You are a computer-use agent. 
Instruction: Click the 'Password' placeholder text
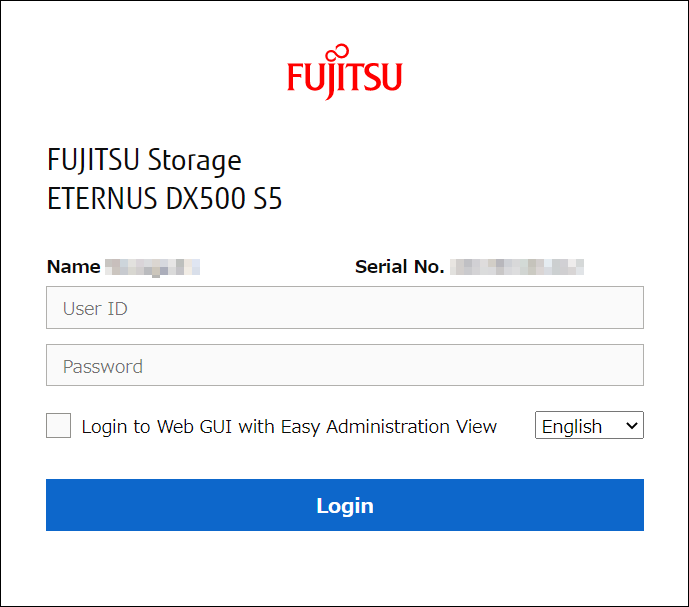(x=103, y=367)
